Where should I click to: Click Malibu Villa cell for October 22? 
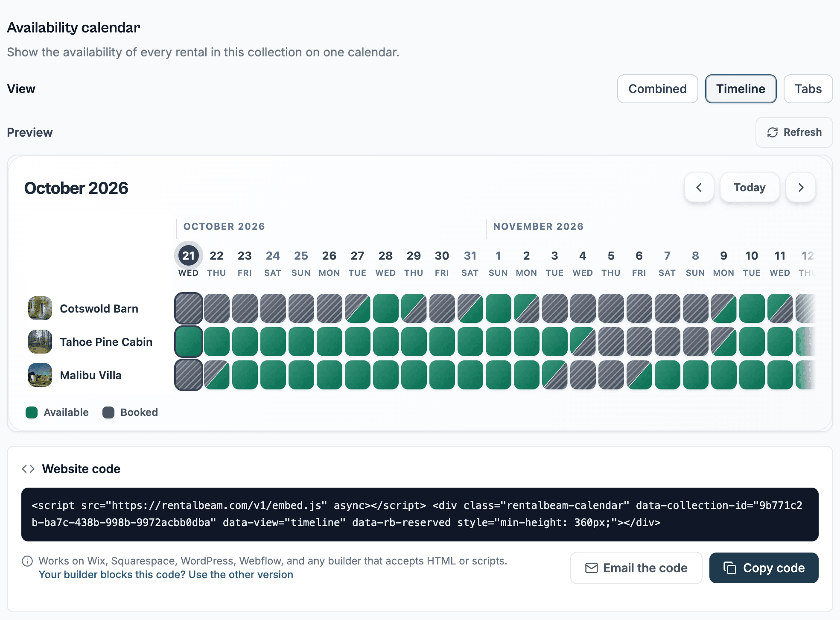(x=216, y=375)
